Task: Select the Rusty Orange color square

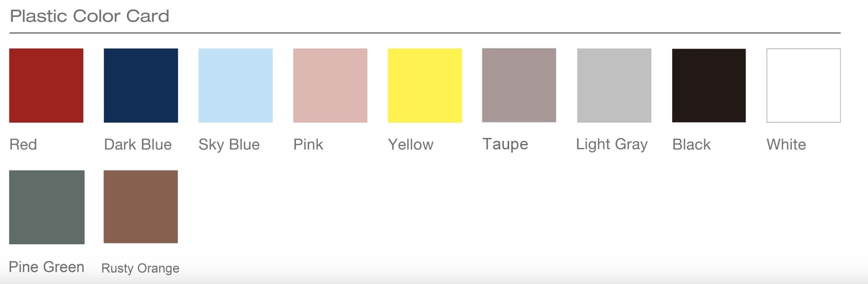Action: (141, 206)
